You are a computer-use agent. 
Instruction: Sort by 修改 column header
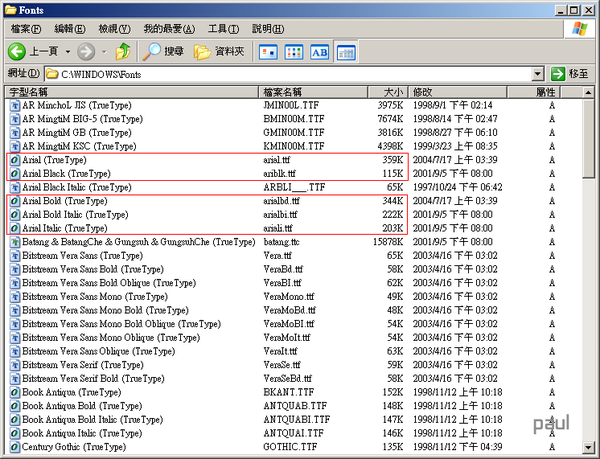(x=457, y=92)
